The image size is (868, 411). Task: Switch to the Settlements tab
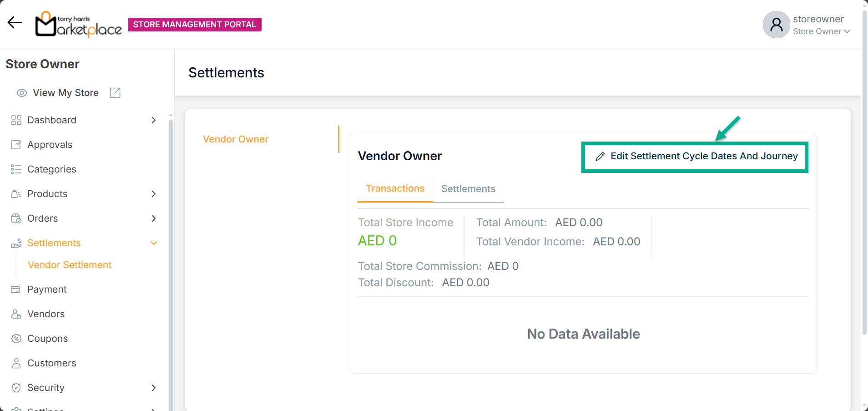pyautogui.click(x=468, y=189)
